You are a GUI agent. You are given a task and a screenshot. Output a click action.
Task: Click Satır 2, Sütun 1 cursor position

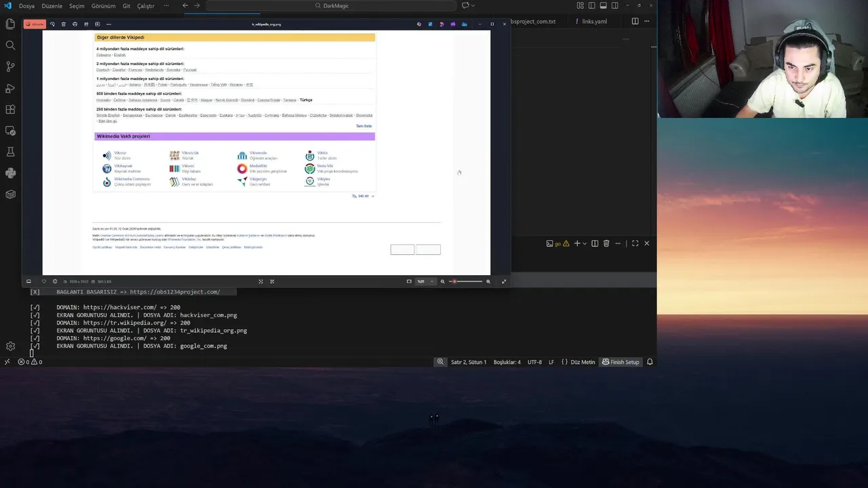click(469, 362)
